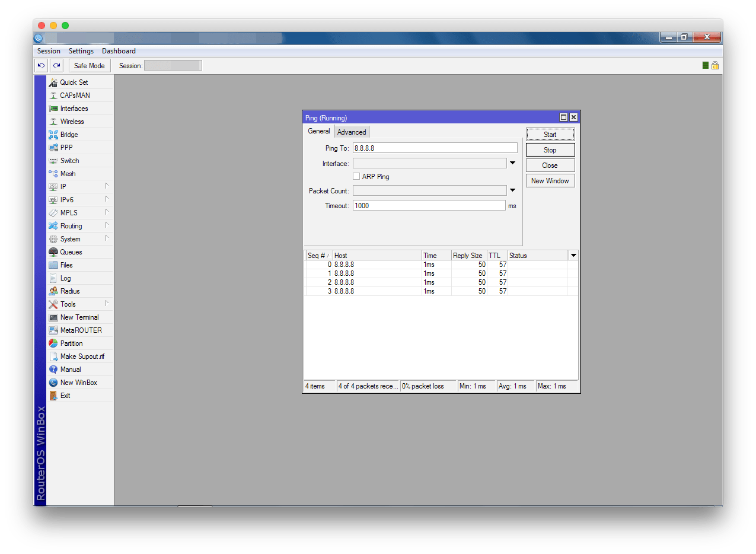The image size is (756, 554).
Task: Open the CAPsMAN menu icon
Action: coord(53,95)
